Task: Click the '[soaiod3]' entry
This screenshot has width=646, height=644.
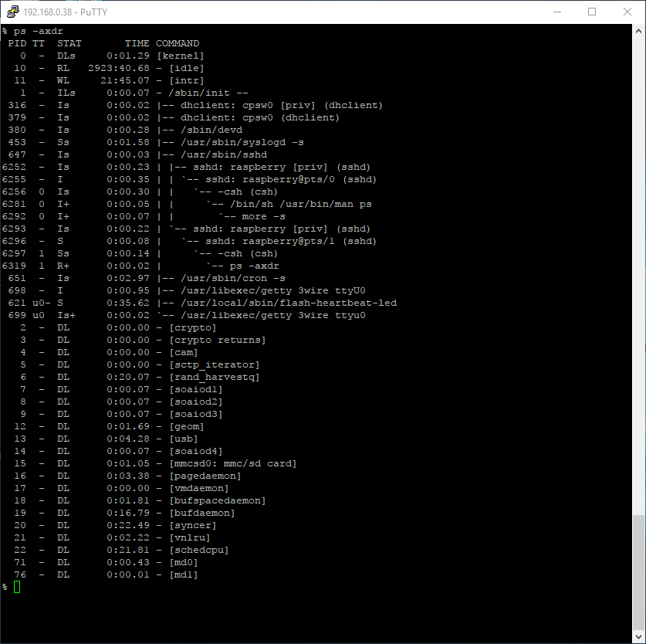Action: (196, 415)
